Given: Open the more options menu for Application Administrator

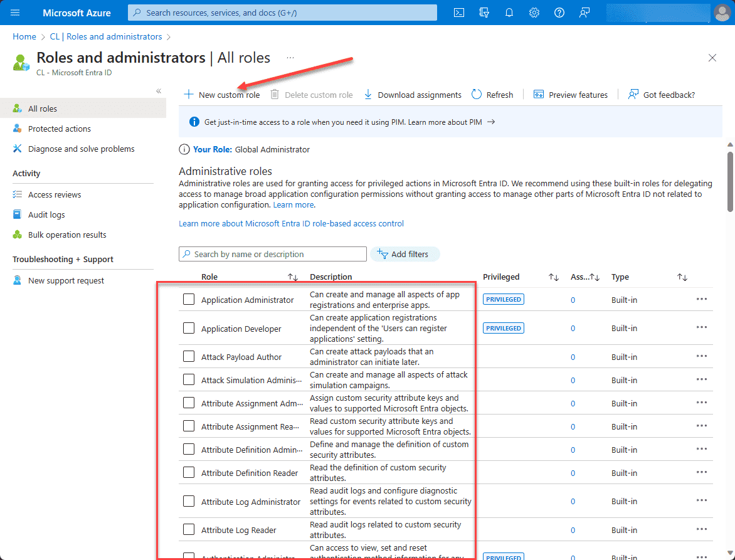Looking at the screenshot, I should [x=701, y=299].
